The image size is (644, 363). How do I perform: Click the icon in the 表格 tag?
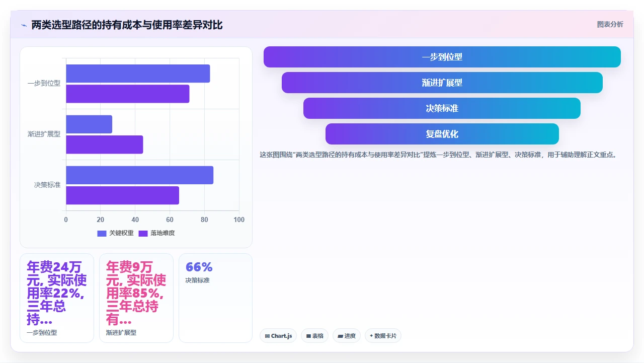[308, 336]
